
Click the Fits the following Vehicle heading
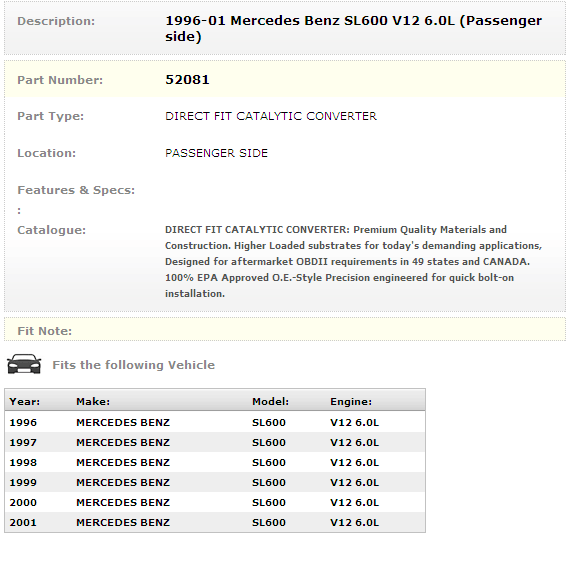(133, 365)
